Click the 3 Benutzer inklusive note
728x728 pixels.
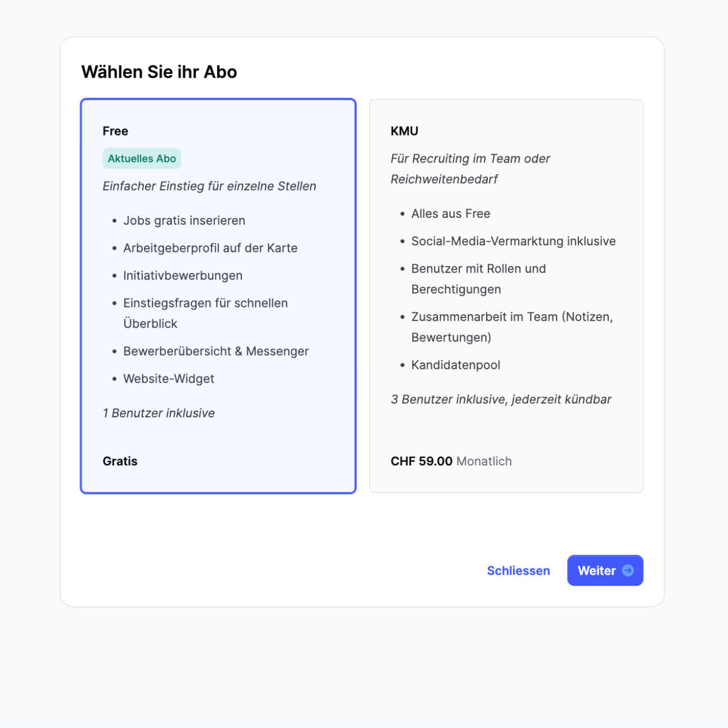501,400
